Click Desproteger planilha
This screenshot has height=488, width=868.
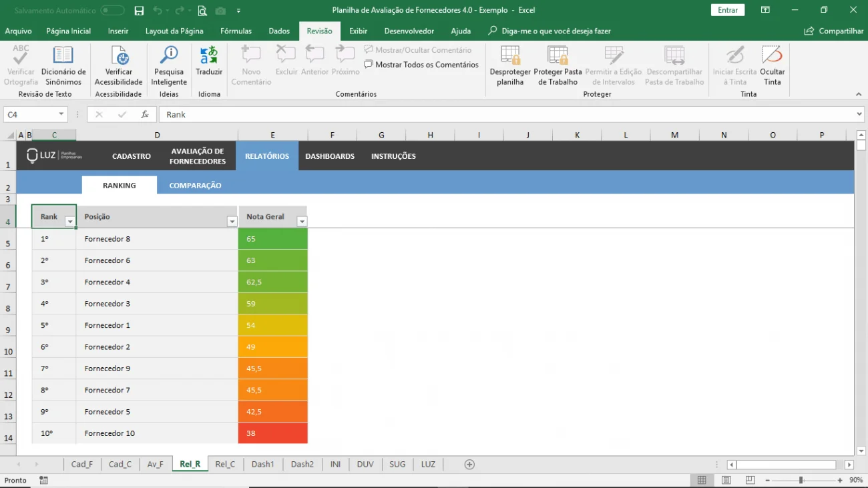pyautogui.click(x=510, y=65)
